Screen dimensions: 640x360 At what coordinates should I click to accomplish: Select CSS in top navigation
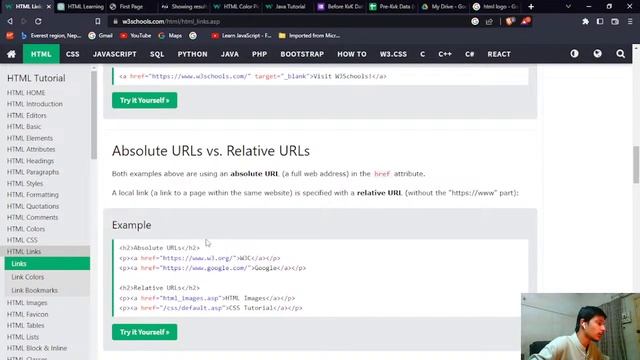pyautogui.click(x=73, y=54)
